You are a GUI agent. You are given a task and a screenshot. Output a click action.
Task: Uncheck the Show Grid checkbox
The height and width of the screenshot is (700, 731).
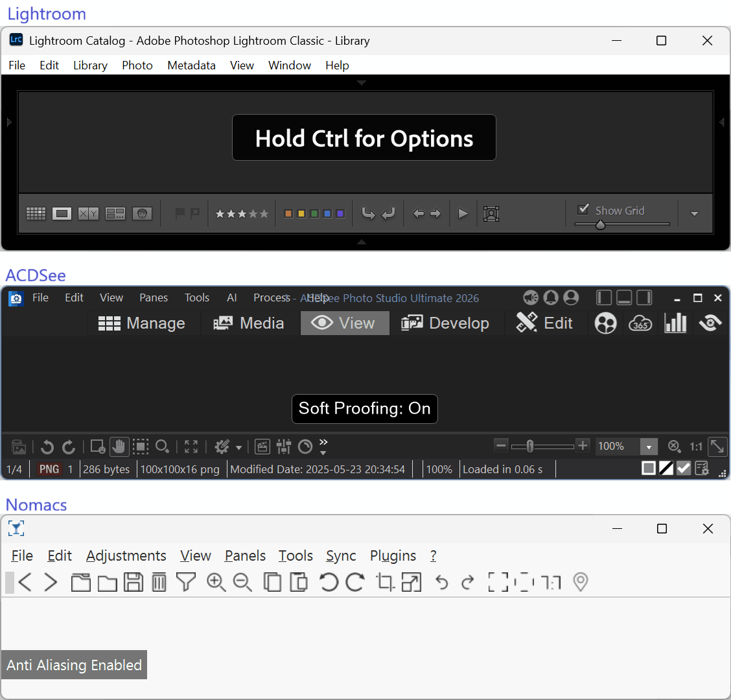click(583, 209)
